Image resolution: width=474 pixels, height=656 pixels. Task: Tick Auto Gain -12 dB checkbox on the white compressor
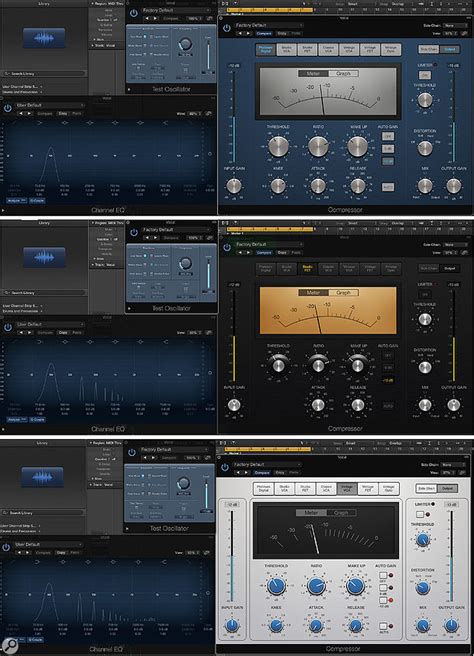383,600
